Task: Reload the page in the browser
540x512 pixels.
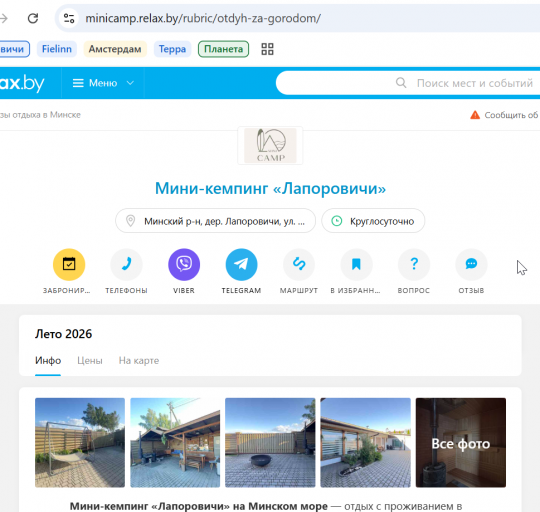Action: pyautogui.click(x=33, y=18)
